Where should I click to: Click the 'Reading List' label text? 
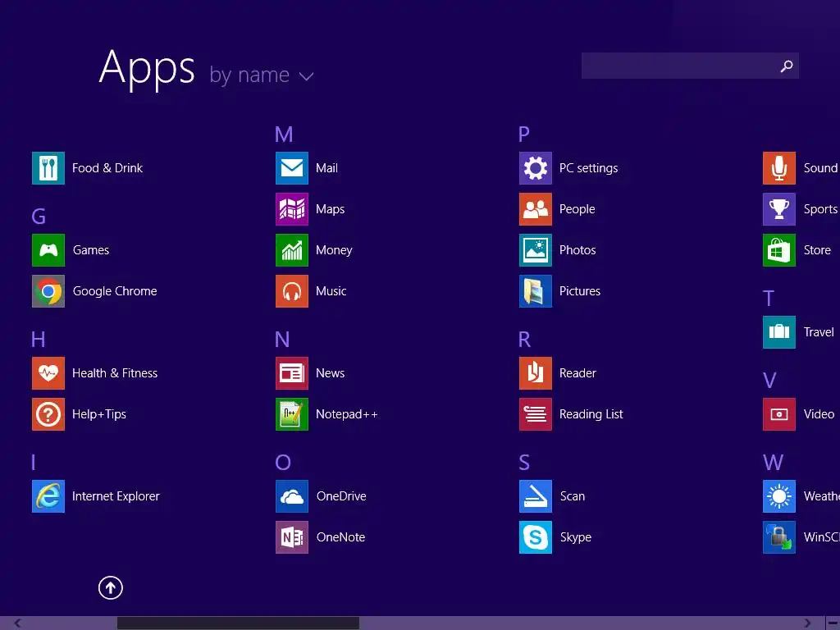591,414
